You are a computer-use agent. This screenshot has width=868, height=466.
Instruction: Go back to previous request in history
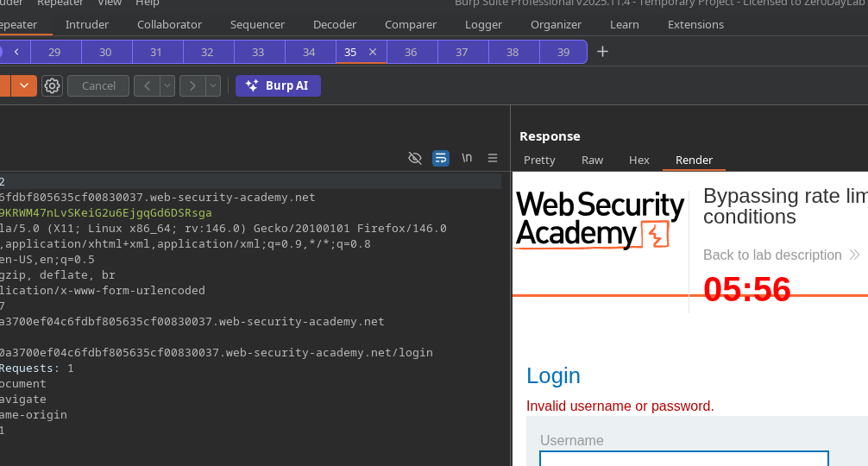pyautogui.click(x=147, y=85)
